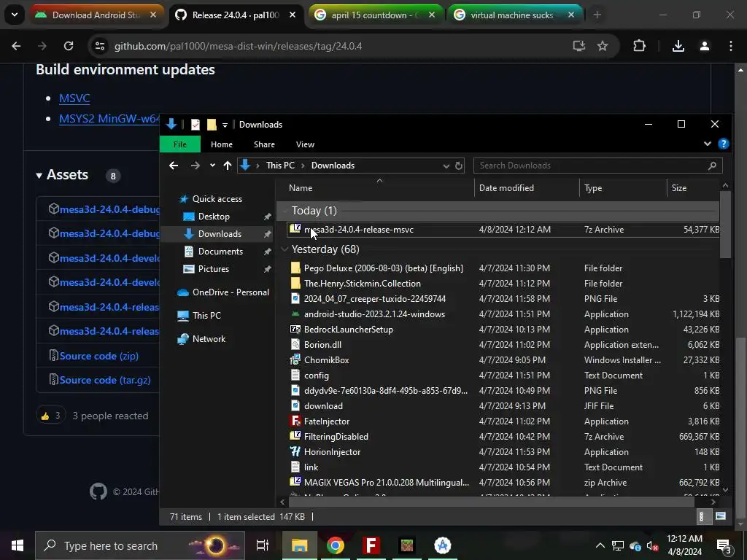Open the File ribbon tab in Explorer
Screen dimensions: 747x560
180,144
